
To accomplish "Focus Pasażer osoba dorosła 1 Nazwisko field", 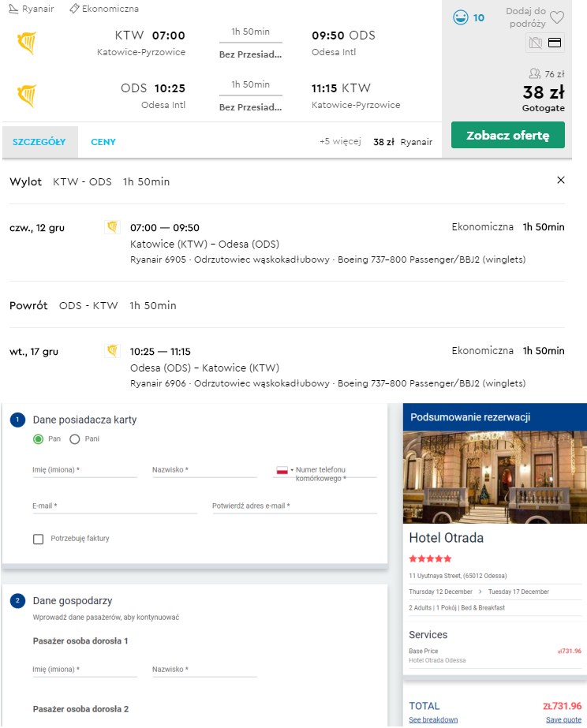I will pyautogui.click(x=205, y=669).
